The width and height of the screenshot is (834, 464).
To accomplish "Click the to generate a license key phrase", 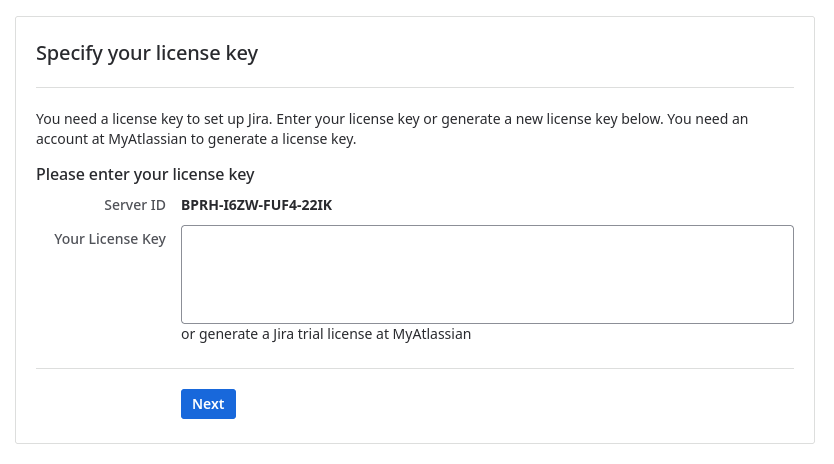I will [x=272, y=139].
